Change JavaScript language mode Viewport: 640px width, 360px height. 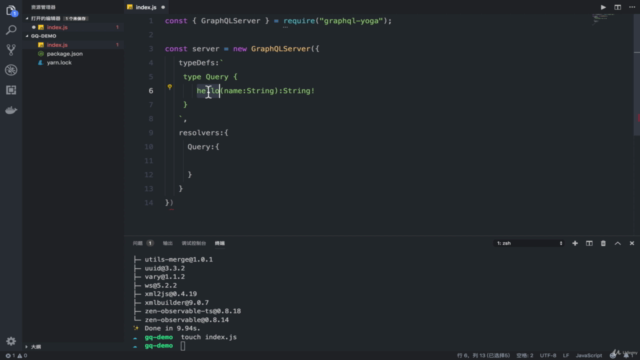[x=589, y=356]
